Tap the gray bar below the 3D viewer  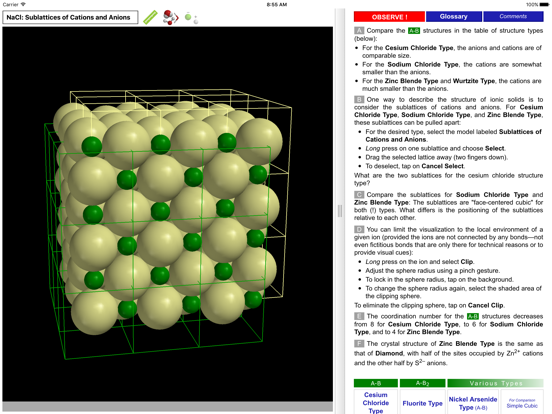(x=168, y=407)
